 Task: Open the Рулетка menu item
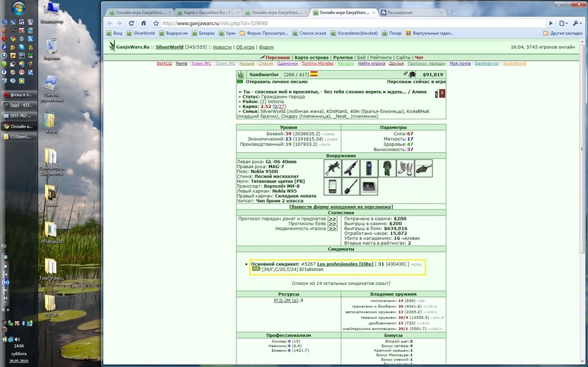pos(343,57)
